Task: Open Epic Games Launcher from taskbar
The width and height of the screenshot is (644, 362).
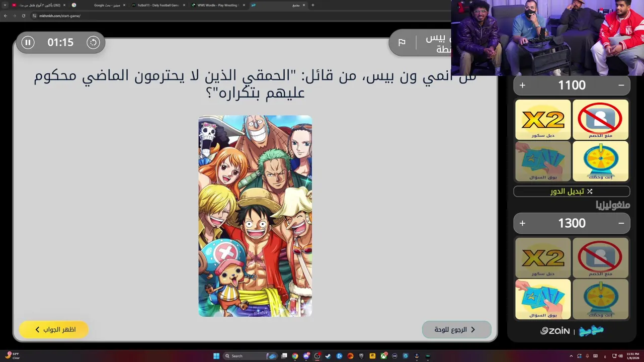Action: coord(361,356)
